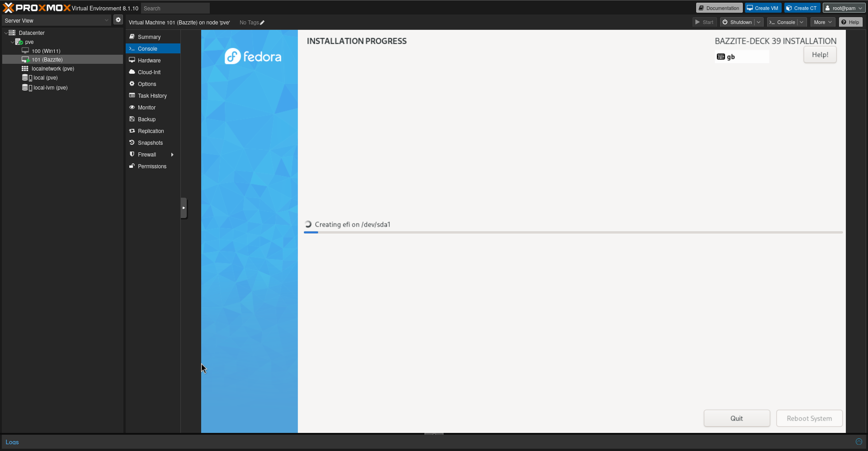Select 101 (Bazzite) in the tree
This screenshot has width=868, height=451.
[62, 59]
